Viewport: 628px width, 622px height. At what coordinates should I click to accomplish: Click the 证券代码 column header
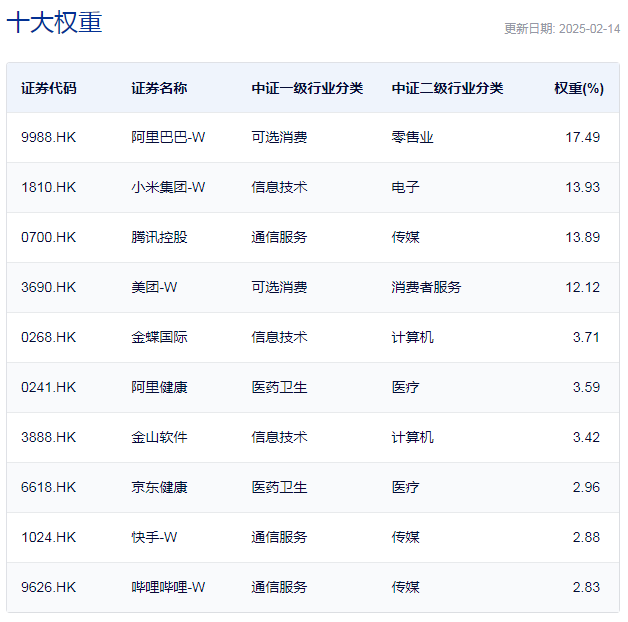tap(49, 88)
